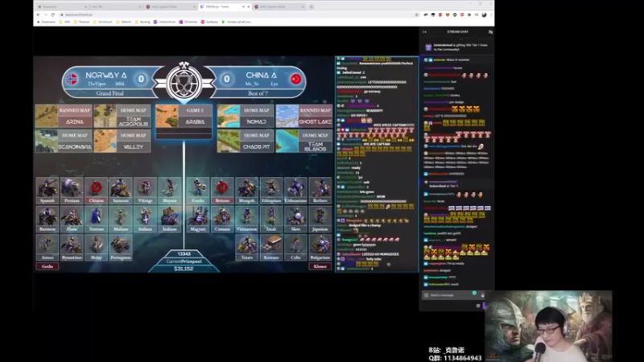Click the China A team name
The image size is (644, 362).
click(x=261, y=75)
